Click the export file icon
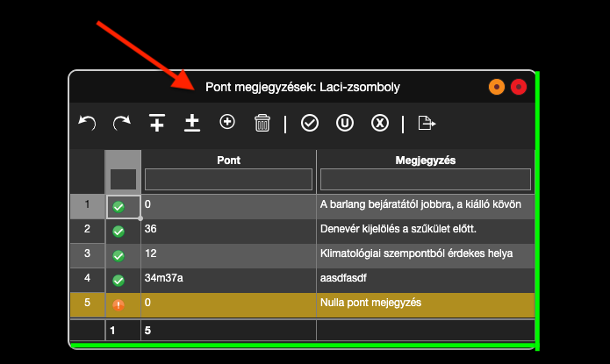This screenshot has width=610, height=364. pos(427,124)
